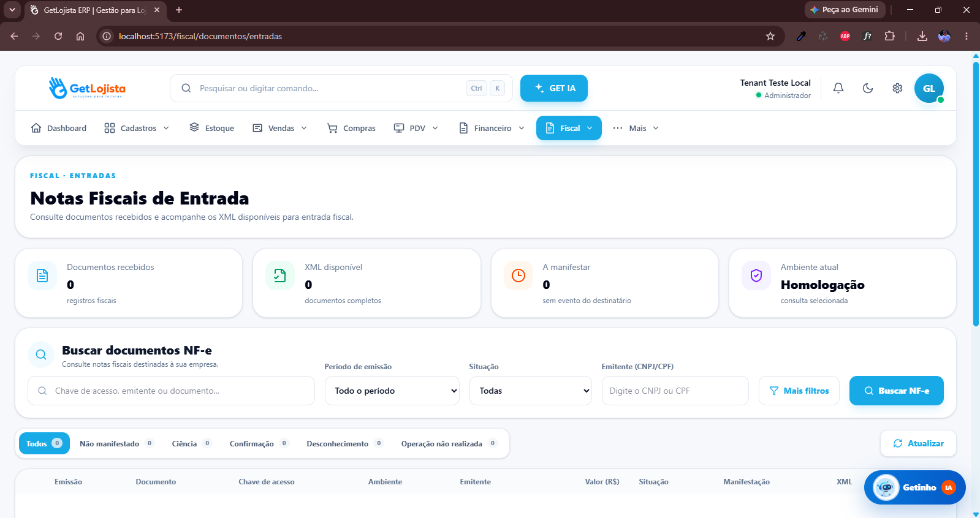Open the Período de emissão dropdown

point(392,391)
